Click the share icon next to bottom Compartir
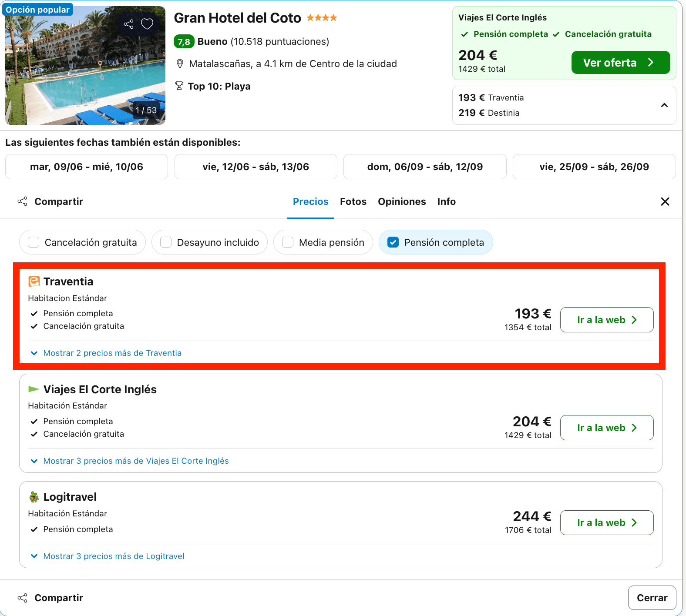 click(23, 598)
